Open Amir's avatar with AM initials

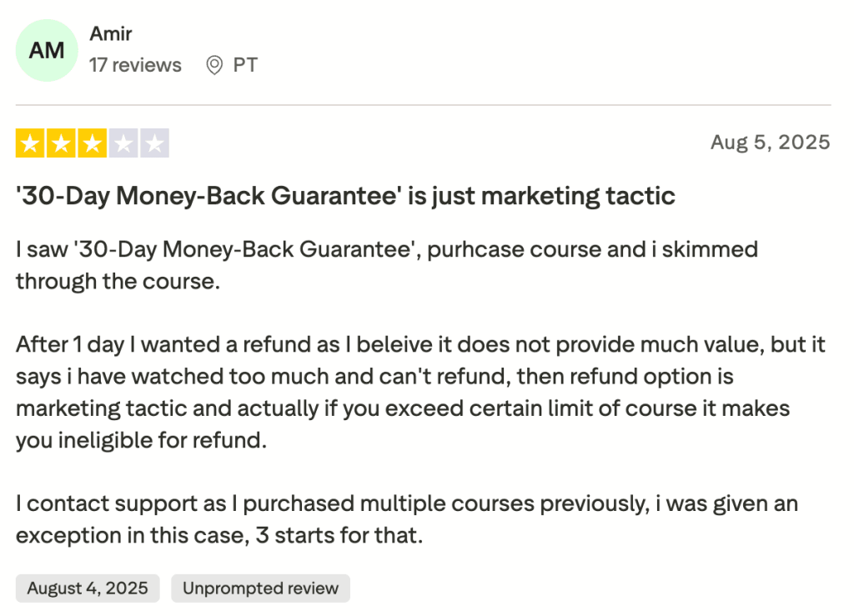(x=47, y=50)
